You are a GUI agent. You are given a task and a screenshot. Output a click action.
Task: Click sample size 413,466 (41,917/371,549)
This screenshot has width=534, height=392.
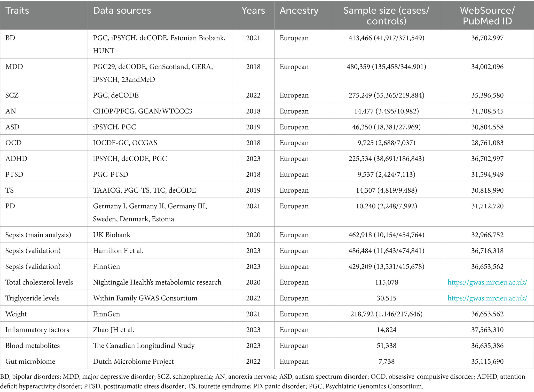point(387,38)
